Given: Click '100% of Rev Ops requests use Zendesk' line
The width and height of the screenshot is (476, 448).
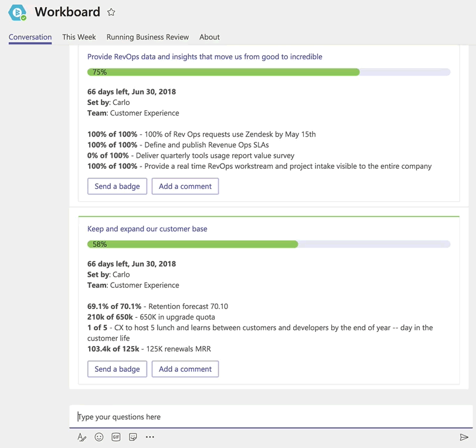Looking at the screenshot, I should pyautogui.click(x=202, y=134).
